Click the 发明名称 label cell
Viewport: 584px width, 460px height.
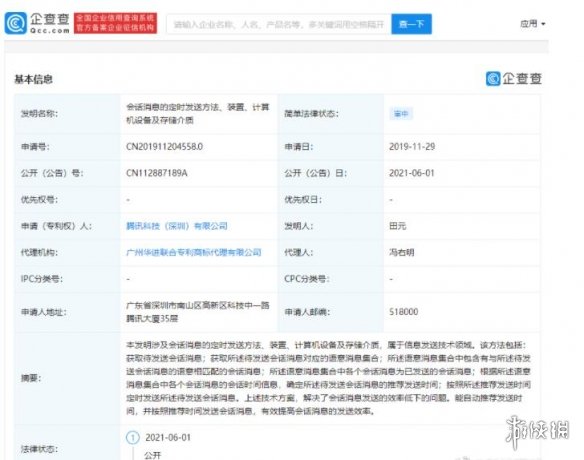(67, 114)
